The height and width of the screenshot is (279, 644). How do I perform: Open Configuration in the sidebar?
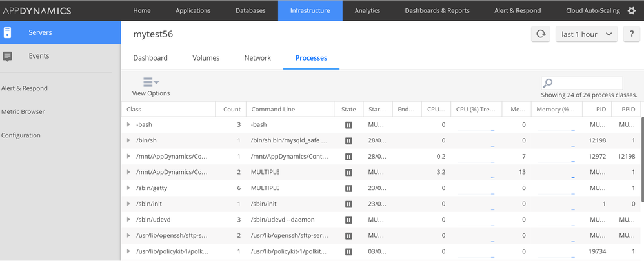click(x=21, y=135)
